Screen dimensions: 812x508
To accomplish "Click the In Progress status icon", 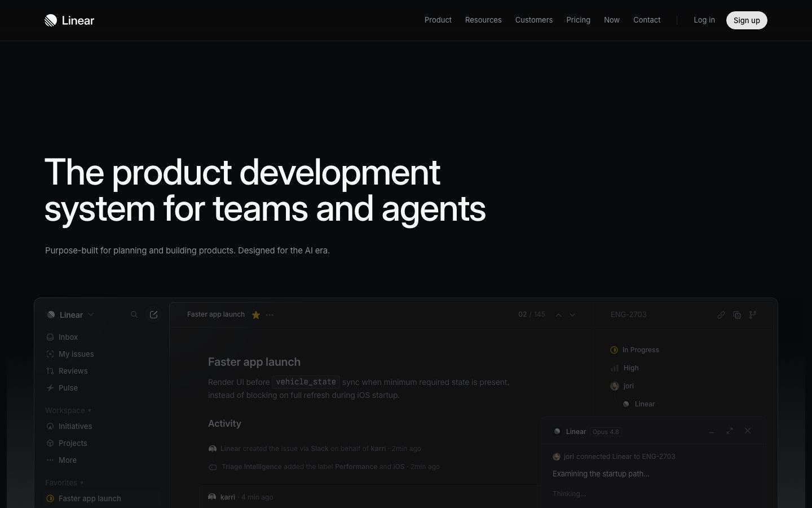I will 614,350.
